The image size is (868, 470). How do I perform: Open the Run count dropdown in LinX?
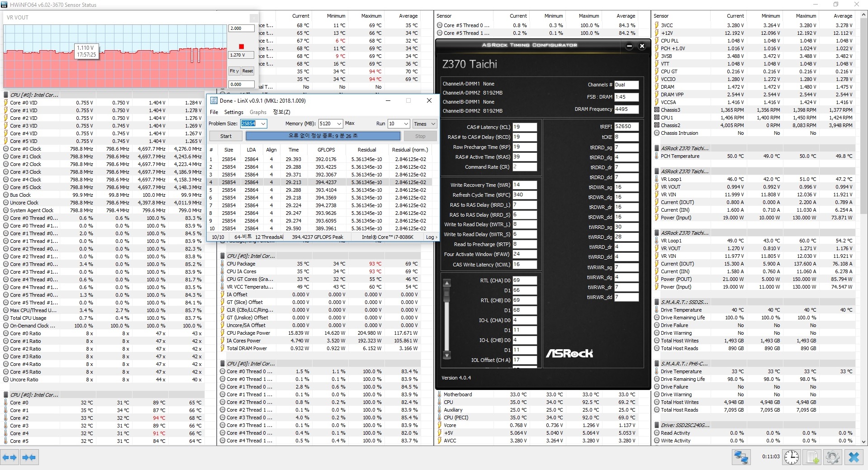(406, 123)
